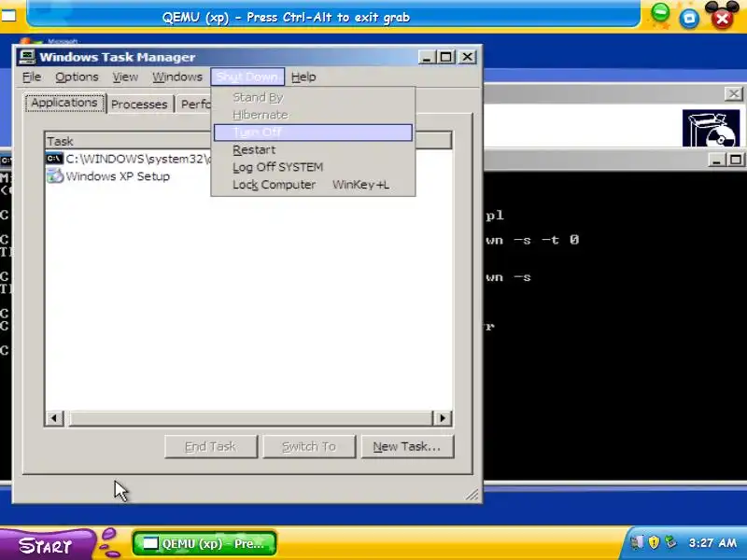
Task: Click the horizontal scrollbar track of task list
Action: pyautogui.click(x=250, y=418)
